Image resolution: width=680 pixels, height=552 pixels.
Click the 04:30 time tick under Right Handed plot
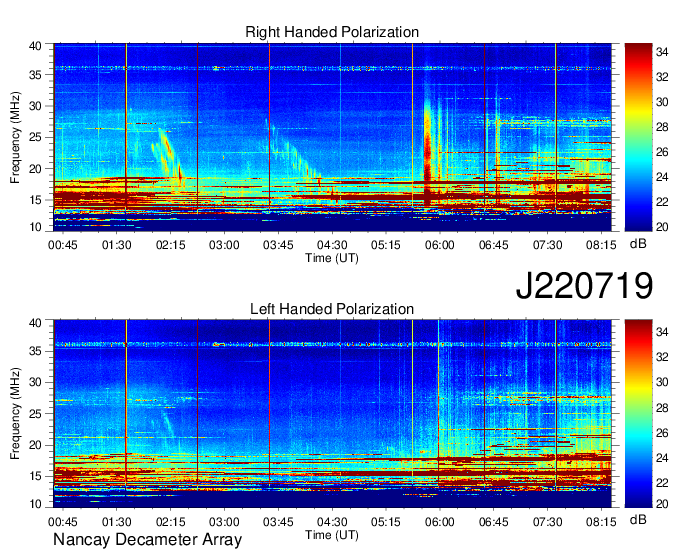pyautogui.click(x=332, y=245)
